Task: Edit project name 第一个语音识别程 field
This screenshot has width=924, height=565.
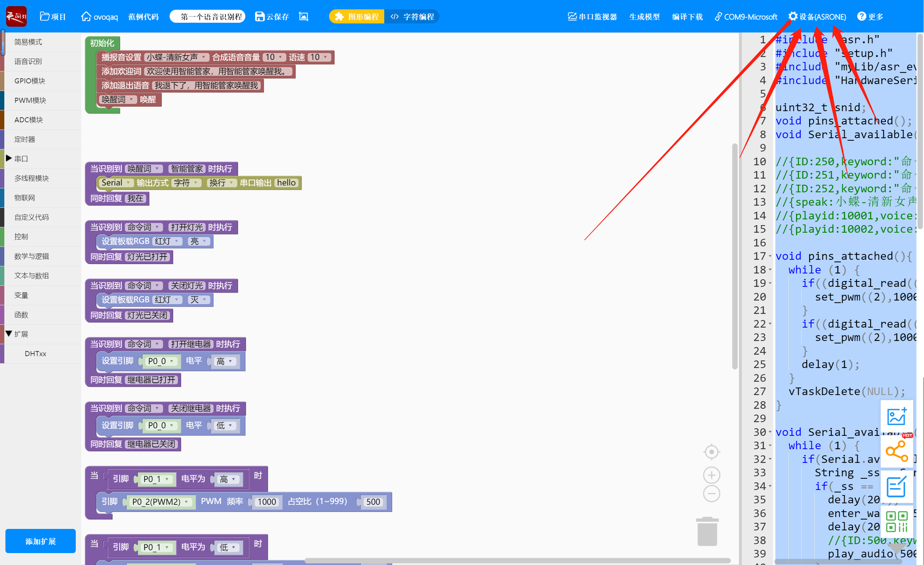Action: [207, 17]
